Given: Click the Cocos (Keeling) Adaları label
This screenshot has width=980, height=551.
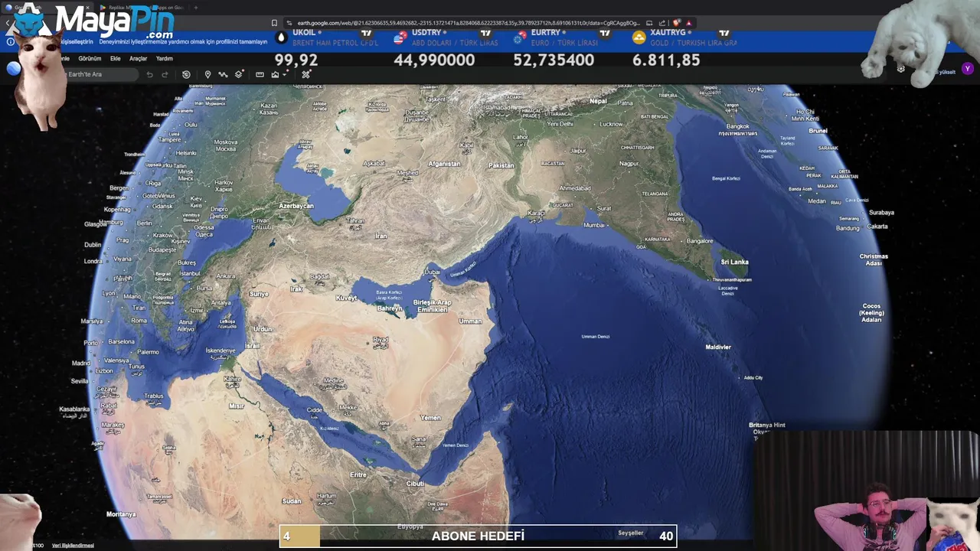Looking at the screenshot, I should [x=871, y=312].
